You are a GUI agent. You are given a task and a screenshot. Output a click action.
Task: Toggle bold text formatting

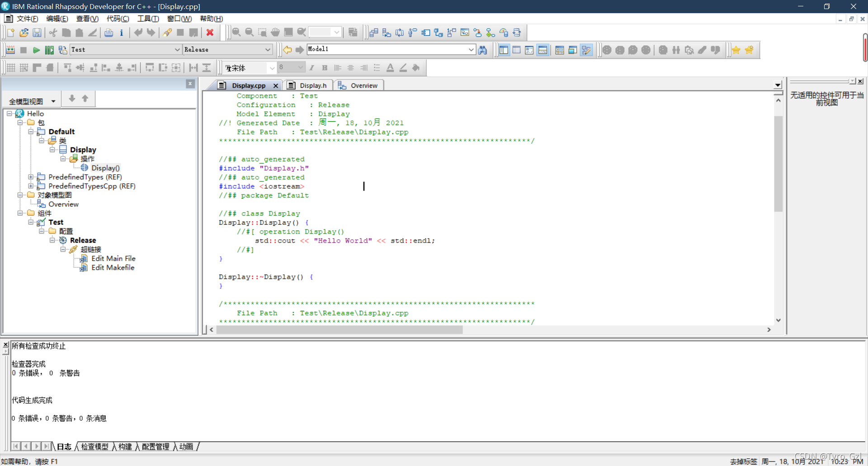click(x=325, y=67)
